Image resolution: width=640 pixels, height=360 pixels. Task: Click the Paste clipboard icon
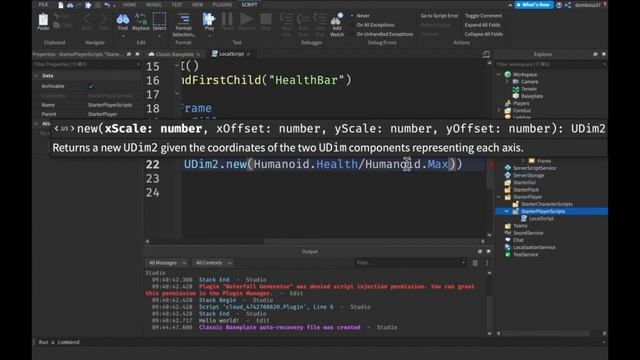[43, 20]
